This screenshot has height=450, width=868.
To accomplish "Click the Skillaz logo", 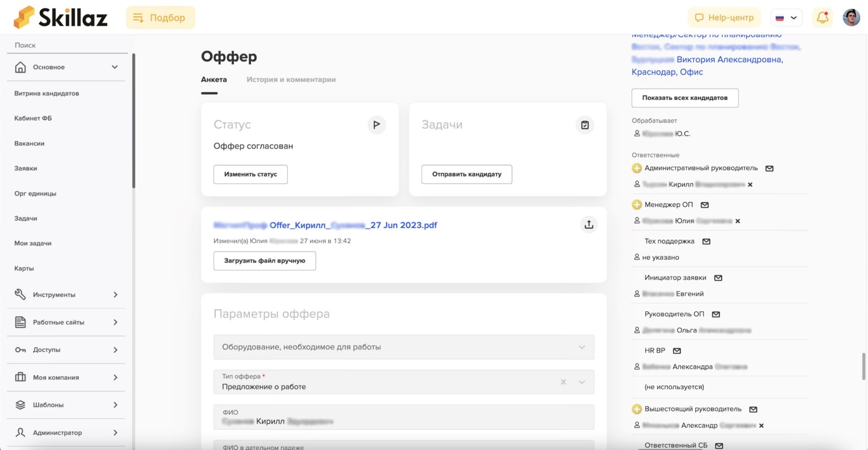I will (59, 17).
